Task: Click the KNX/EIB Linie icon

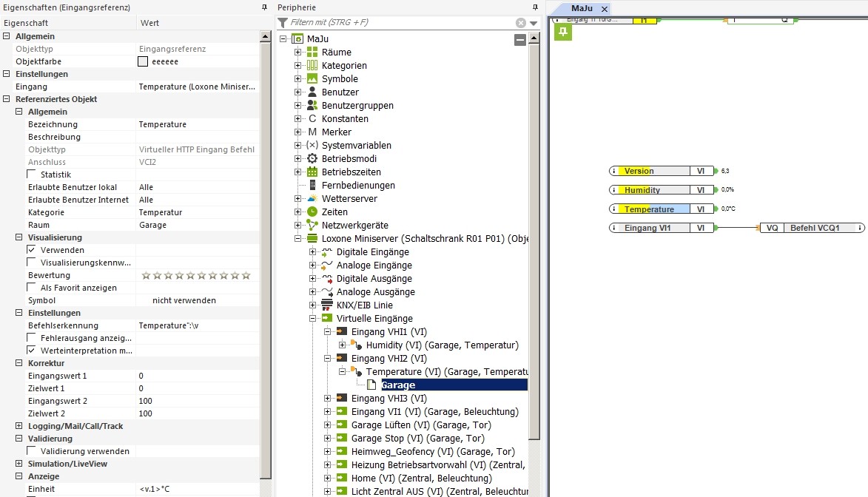Action: [x=326, y=305]
